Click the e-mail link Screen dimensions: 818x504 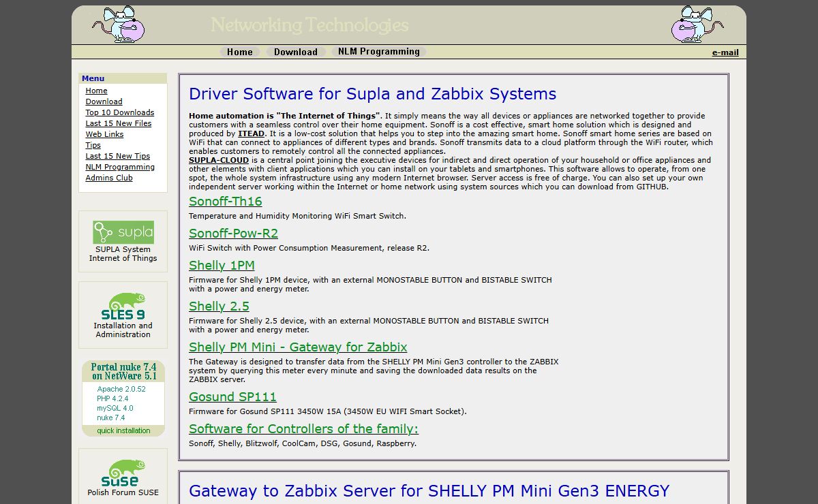tap(725, 52)
